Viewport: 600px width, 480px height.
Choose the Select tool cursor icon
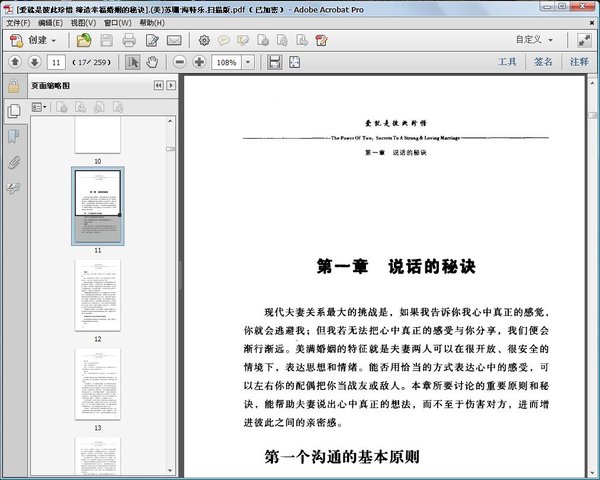click(x=133, y=62)
